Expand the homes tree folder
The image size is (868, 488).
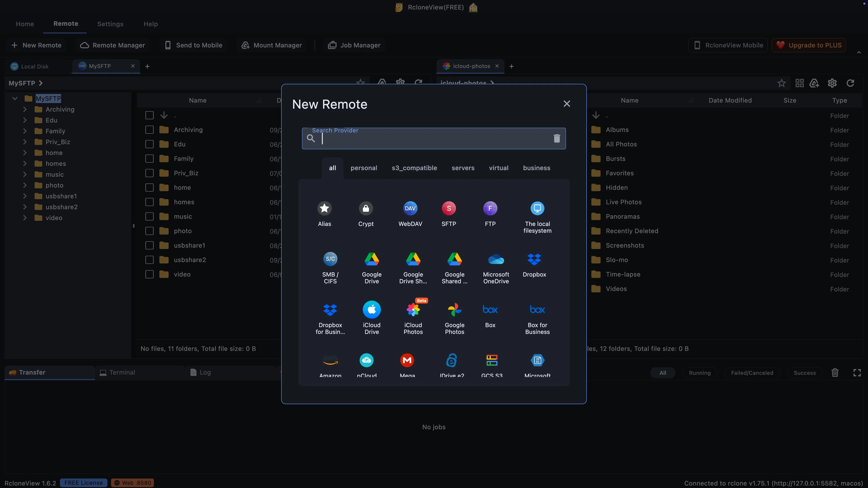(x=25, y=164)
